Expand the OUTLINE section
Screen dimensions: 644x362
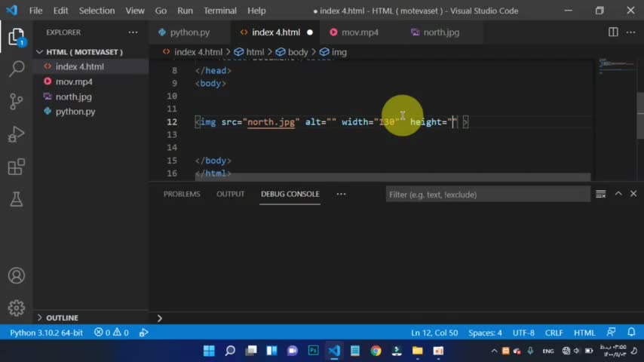[40, 318]
